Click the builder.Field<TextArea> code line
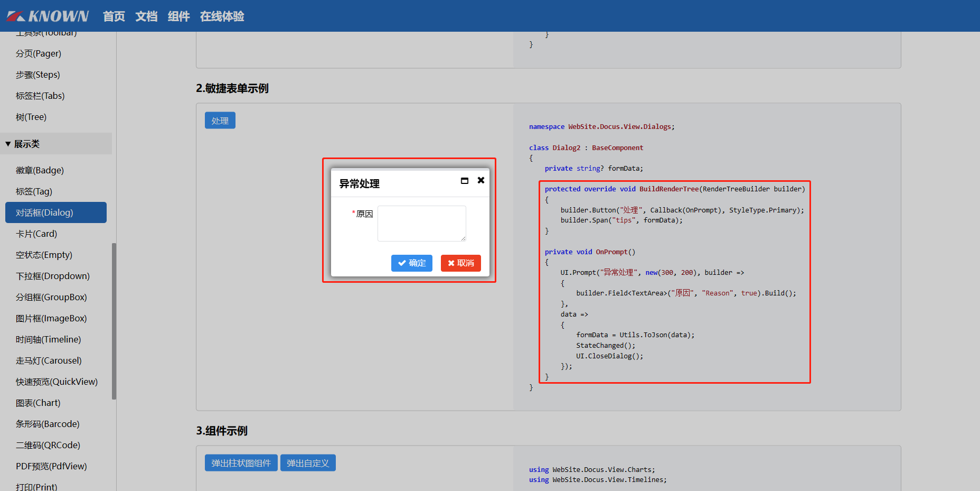This screenshot has height=491, width=980. pyautogui.click(x=686, y=293)
